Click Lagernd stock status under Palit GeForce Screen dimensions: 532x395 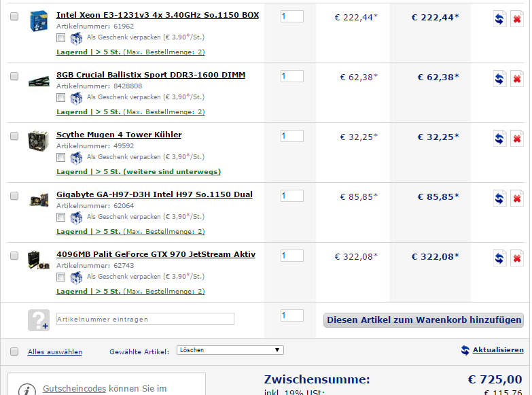click(x=130, y=291)
